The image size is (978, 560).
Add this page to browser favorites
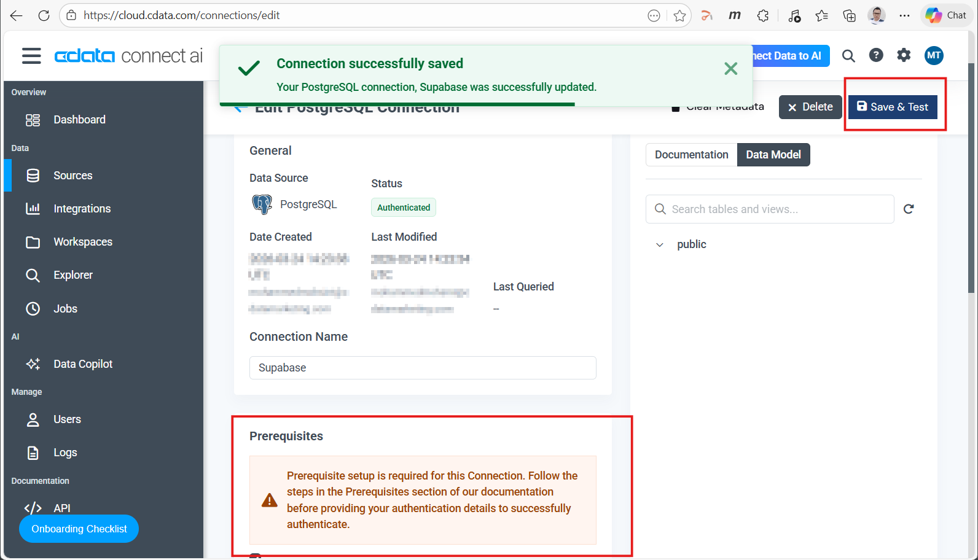pos(679,16)
